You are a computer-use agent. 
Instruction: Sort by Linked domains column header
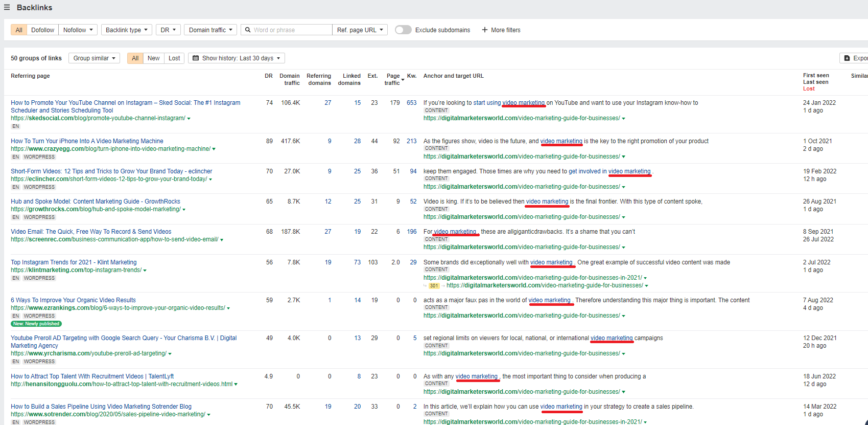349,79
